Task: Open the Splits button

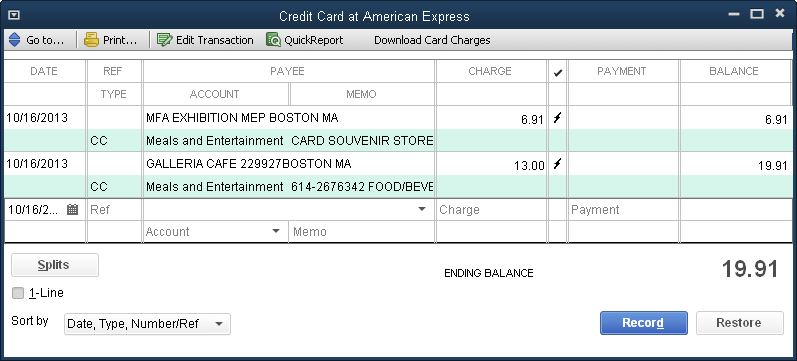Action: [x=55, y=265]
